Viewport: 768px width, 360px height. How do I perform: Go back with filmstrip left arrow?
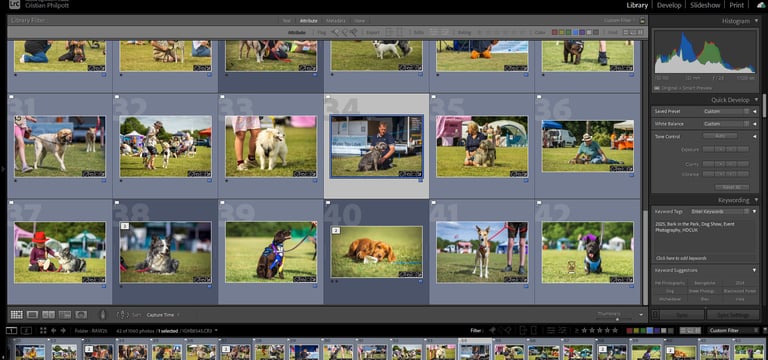point(53,331)
